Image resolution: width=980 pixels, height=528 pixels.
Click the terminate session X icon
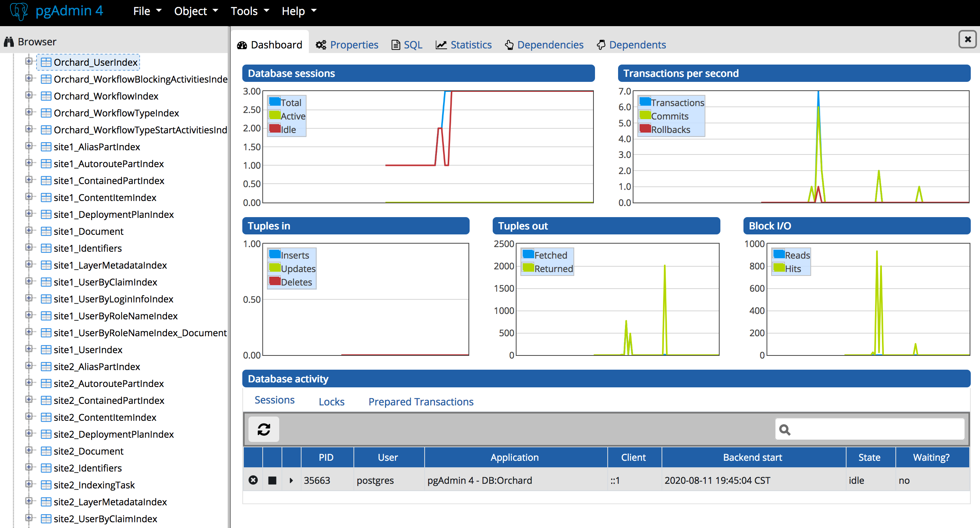coord(253,480)
